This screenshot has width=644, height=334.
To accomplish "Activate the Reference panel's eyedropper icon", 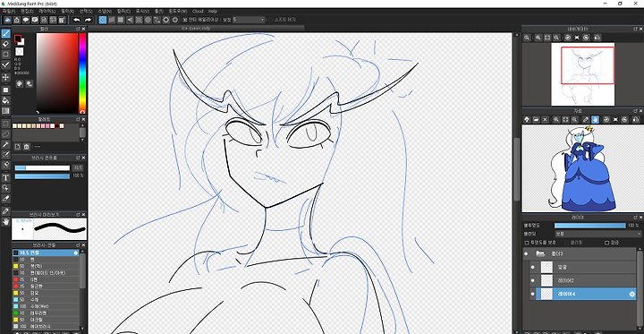I will (586, 119).
